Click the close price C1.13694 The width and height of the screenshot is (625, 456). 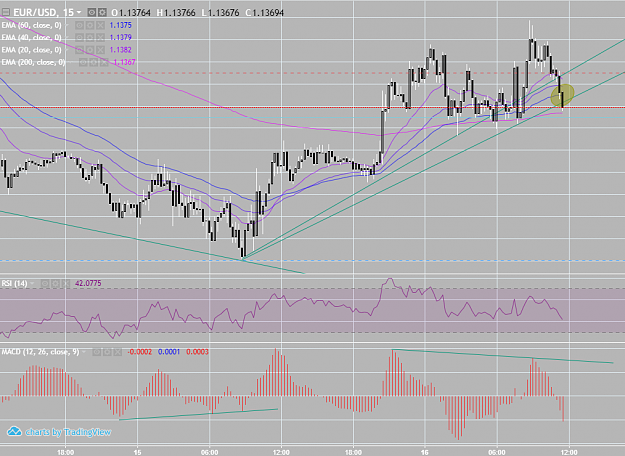[265, 13]
